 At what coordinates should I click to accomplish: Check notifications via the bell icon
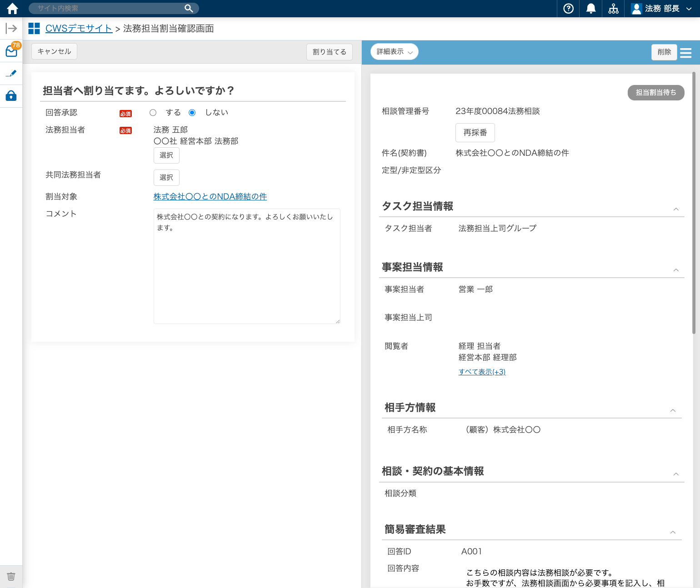point(590,8)
